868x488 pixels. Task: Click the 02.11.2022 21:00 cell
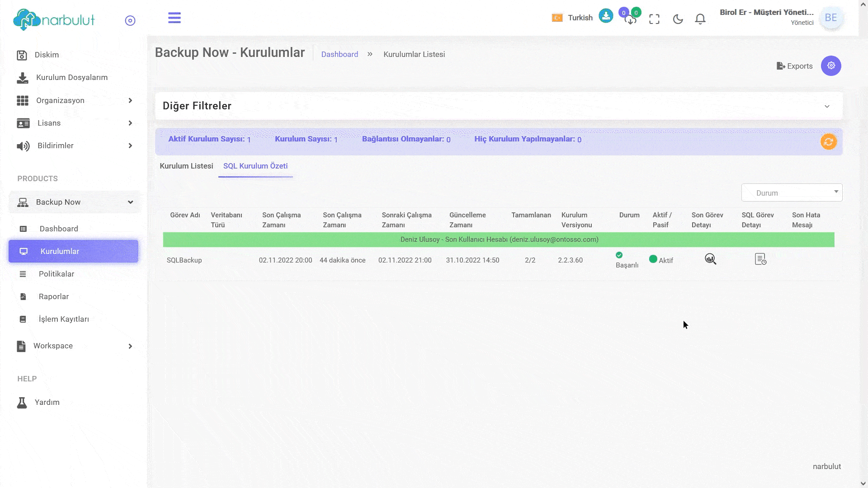coord(405,260)
